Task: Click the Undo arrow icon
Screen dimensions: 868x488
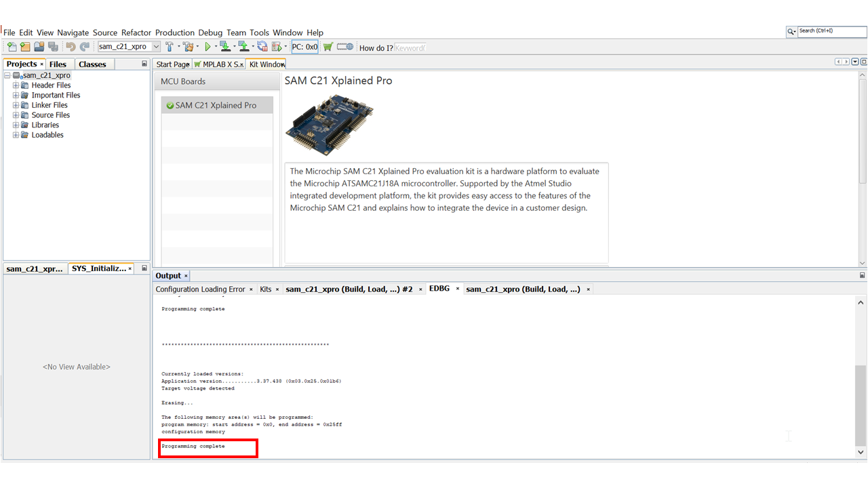Action: click(71, 47)
